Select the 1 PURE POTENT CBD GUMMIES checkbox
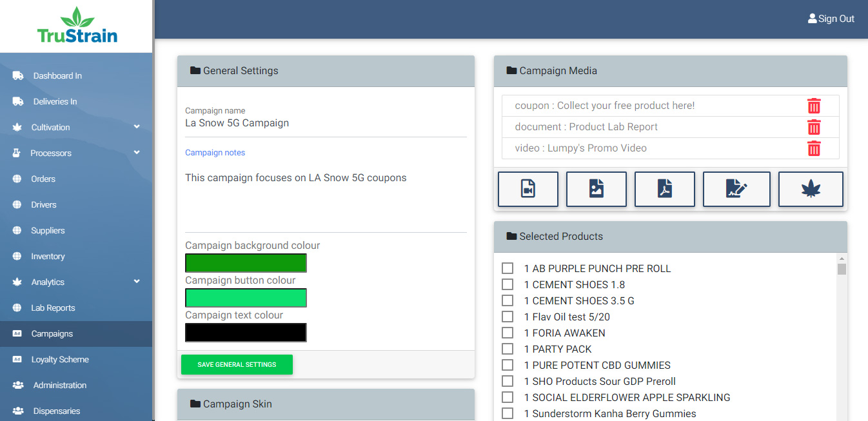The width and height of the screenshot is (868, 421). 508,365
